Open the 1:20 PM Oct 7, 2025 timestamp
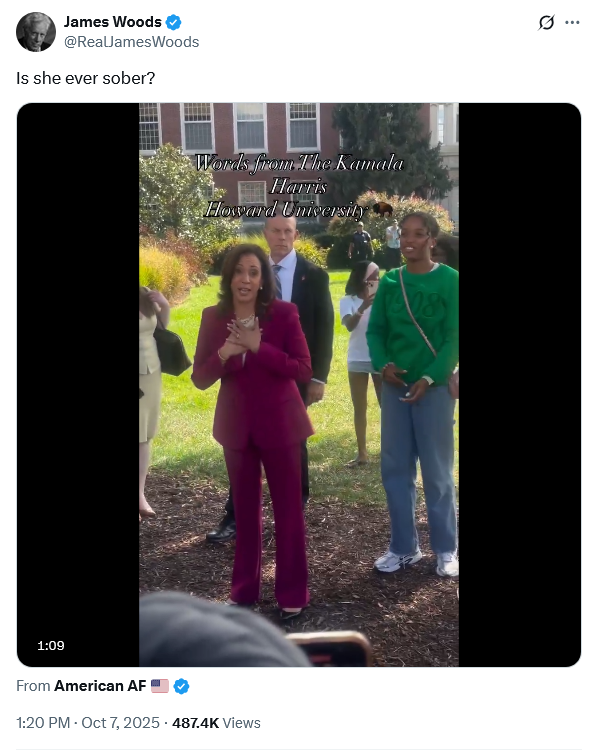The image size is (598, 751). (88, 723)
